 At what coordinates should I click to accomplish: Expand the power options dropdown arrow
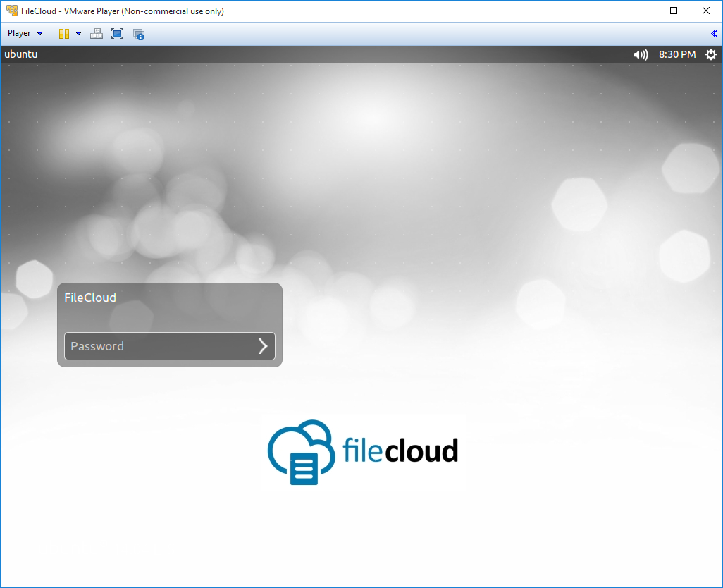tap(78, 34)
